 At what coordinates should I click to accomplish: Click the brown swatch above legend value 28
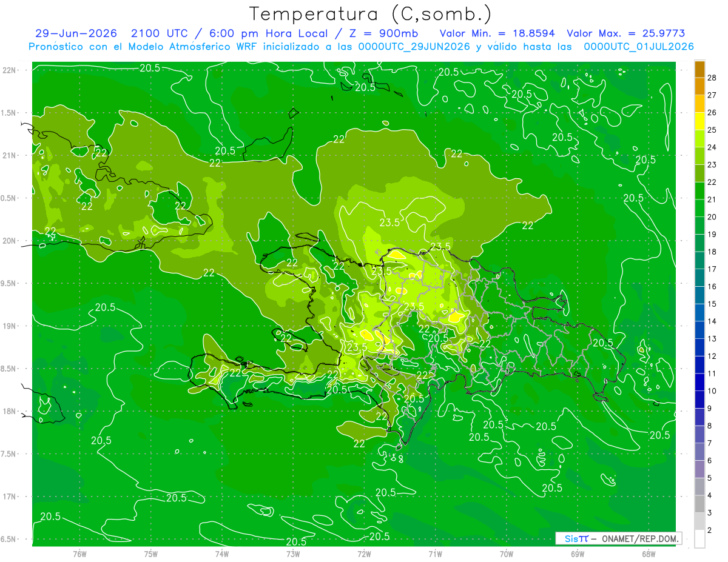point(699,69)
